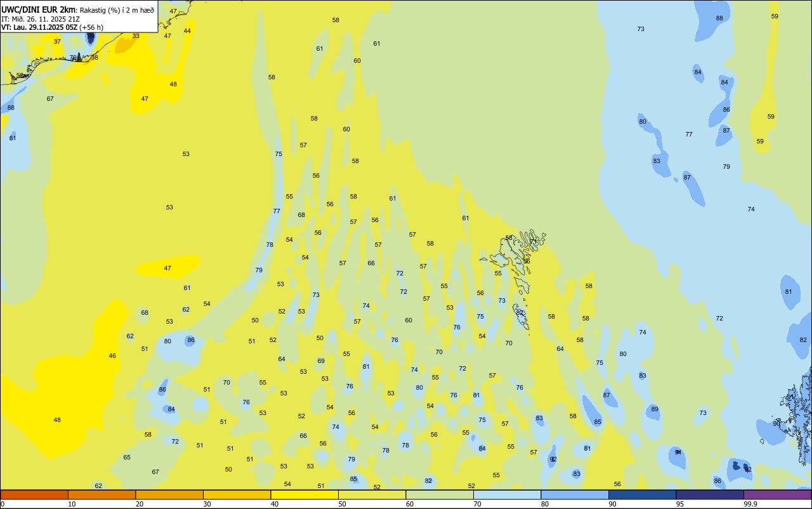The height and width of the screenshot is (509, 812).
Task: Click the legend tick label "40"
Action: (x=274, y=504)
